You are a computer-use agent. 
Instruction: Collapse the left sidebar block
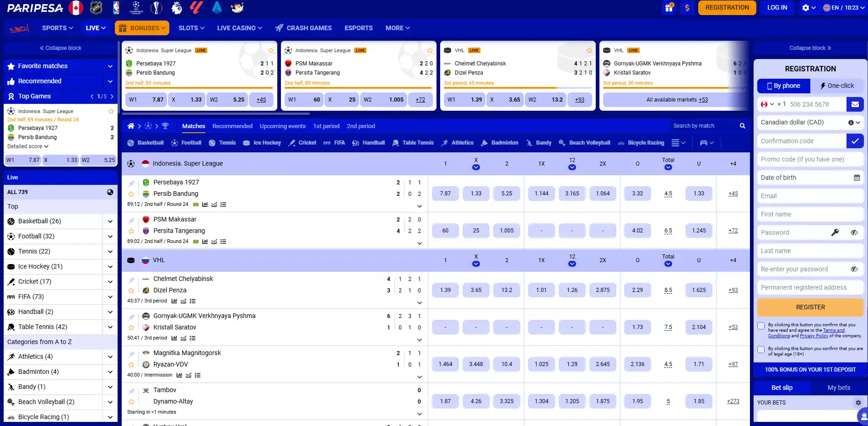pos(60,48)
